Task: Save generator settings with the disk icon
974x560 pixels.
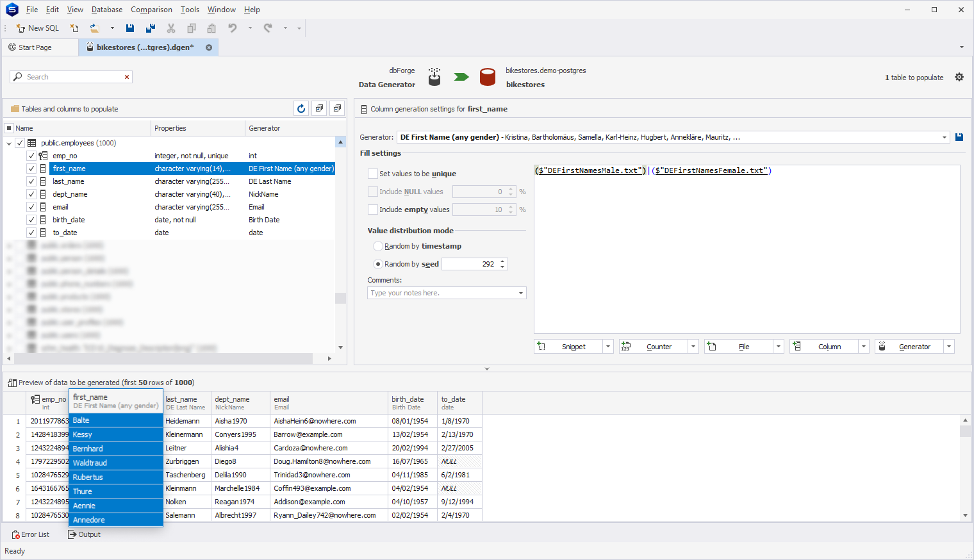Action: point(959,137)
